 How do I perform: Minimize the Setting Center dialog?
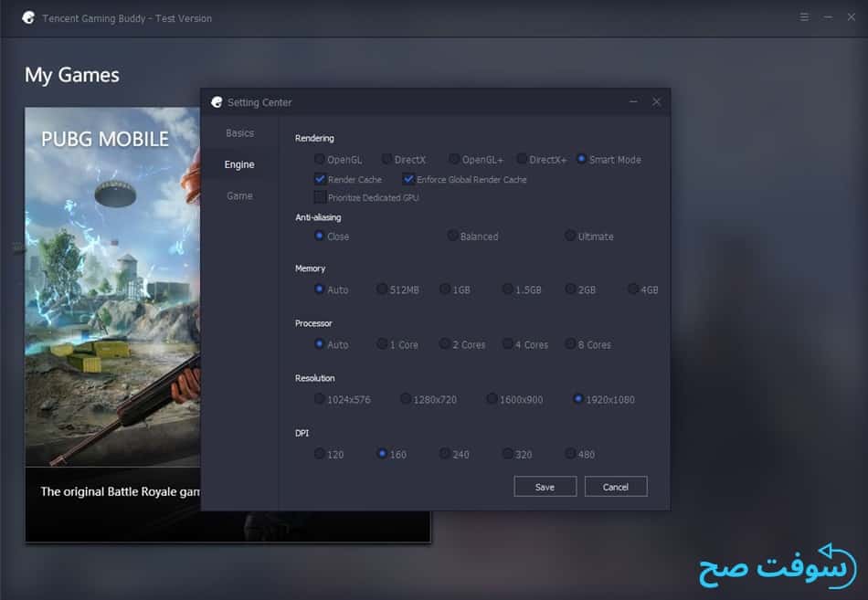pos(633,102)
